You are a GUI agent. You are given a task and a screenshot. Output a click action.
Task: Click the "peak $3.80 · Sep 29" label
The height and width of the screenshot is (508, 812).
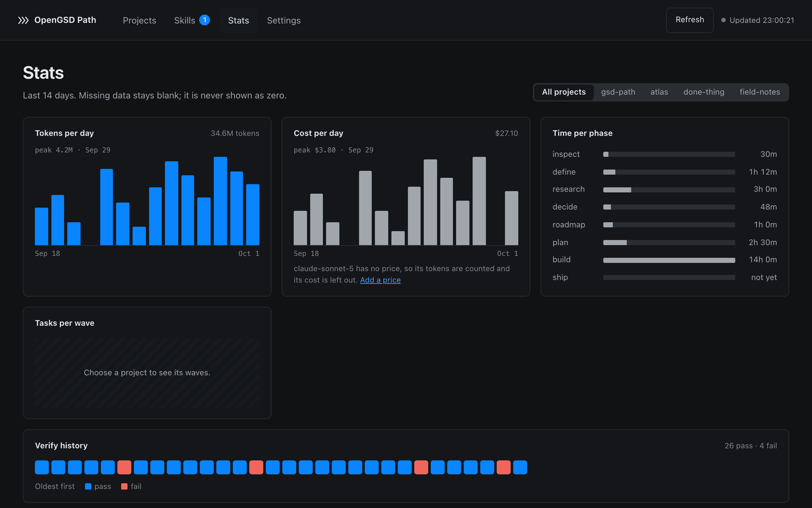point(333,150)
